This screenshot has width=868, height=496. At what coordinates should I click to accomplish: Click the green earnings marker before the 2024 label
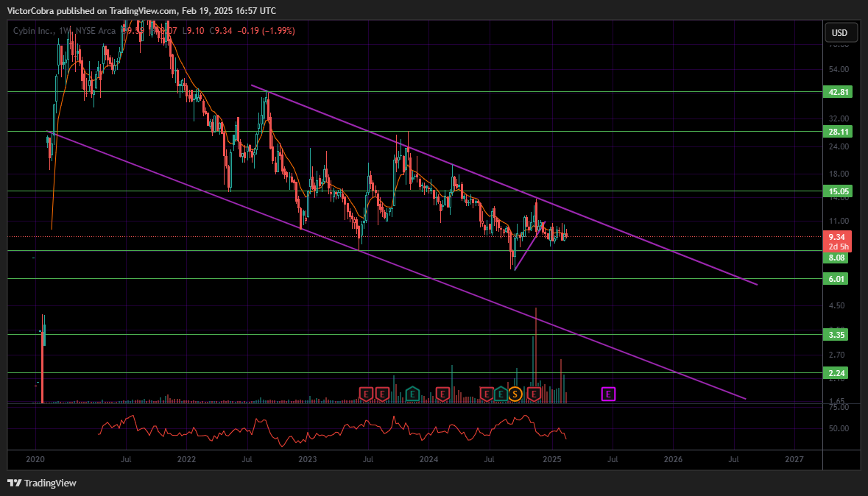[x=412, y=394]
